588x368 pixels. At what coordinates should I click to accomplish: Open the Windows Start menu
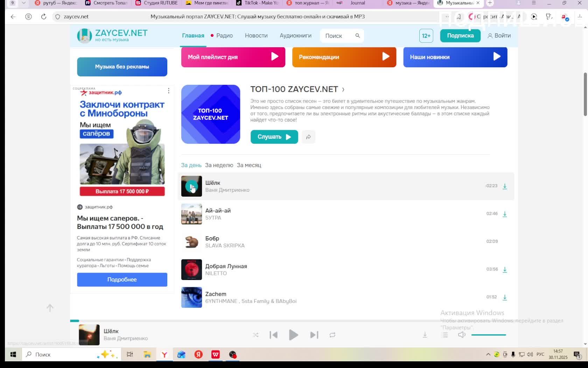(x=13, y=355)
